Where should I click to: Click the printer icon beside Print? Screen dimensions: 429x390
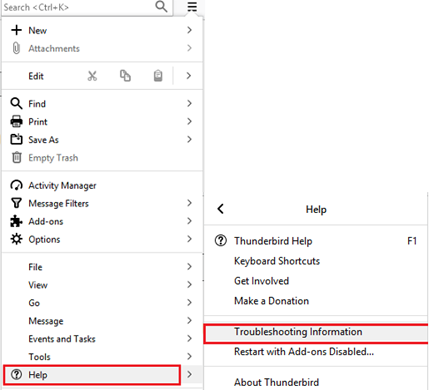coord(16,121)
